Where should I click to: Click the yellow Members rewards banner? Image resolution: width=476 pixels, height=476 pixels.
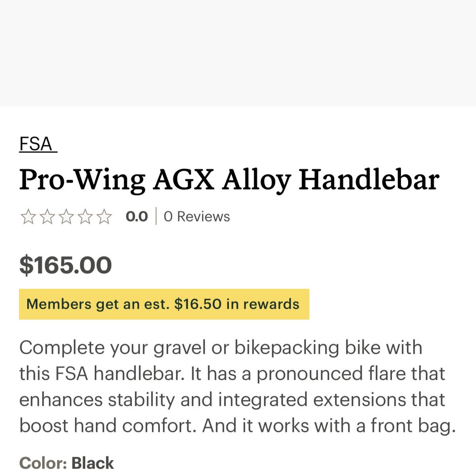tap(164, 304)
